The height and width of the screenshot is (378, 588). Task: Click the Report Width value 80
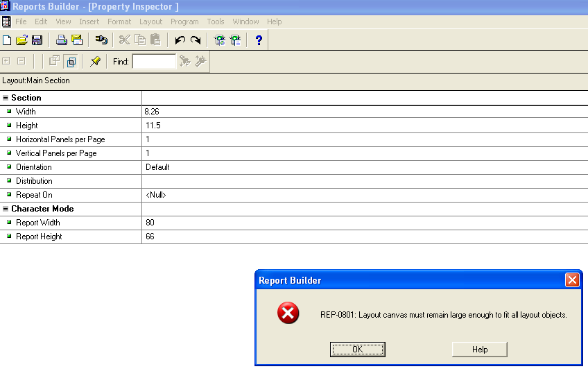click(150, 223)
